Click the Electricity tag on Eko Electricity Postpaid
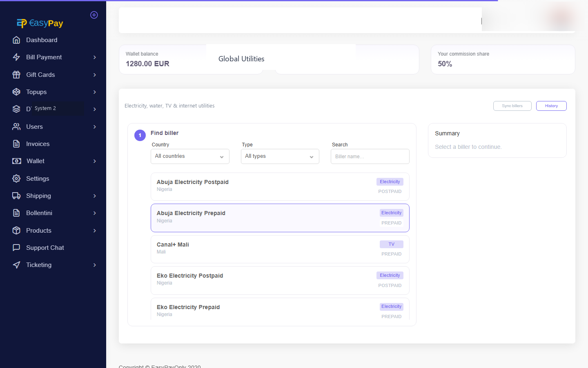This screenshot has height=368, width=588. pyautogui.click(x=390, y=275)
